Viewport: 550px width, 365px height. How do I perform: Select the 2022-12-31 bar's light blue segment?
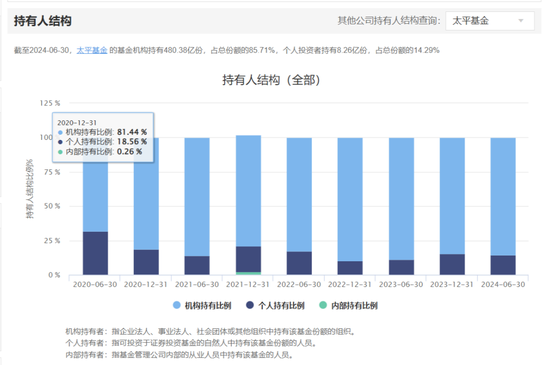coord(350,199)
